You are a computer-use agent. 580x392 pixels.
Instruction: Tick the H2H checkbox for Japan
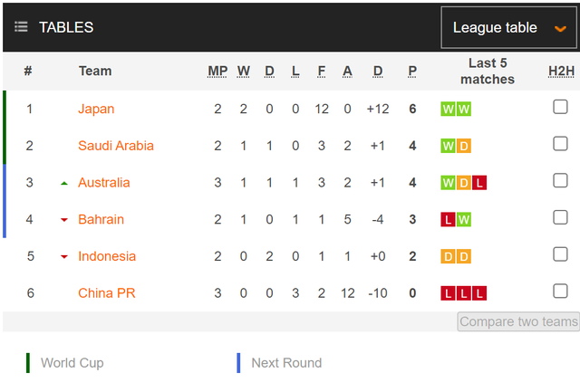(561, 108)
